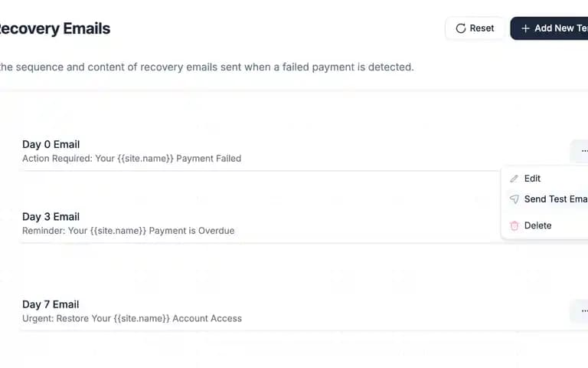
Task: Open the Day 0 Email three-dot menu
Action: tap(580, 151)
